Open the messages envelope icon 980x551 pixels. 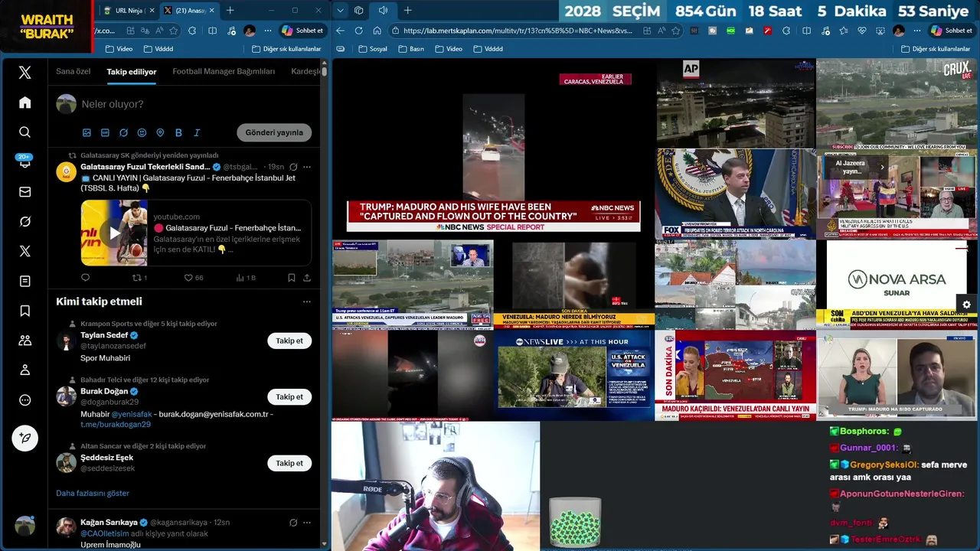[x=25, y=192]
